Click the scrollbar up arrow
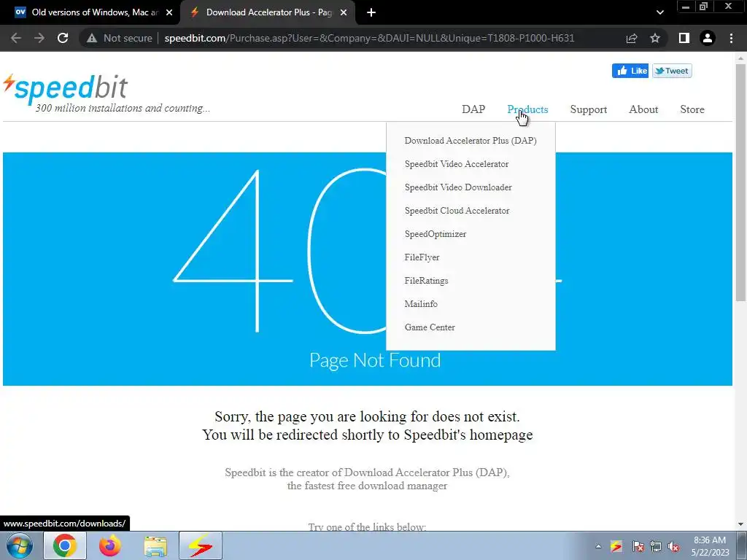 740,58
